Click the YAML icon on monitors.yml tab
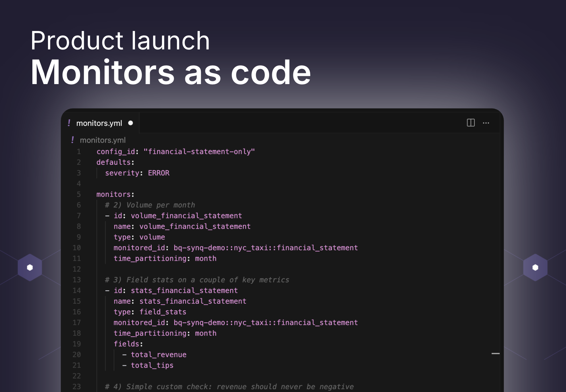 coord(69,123)
